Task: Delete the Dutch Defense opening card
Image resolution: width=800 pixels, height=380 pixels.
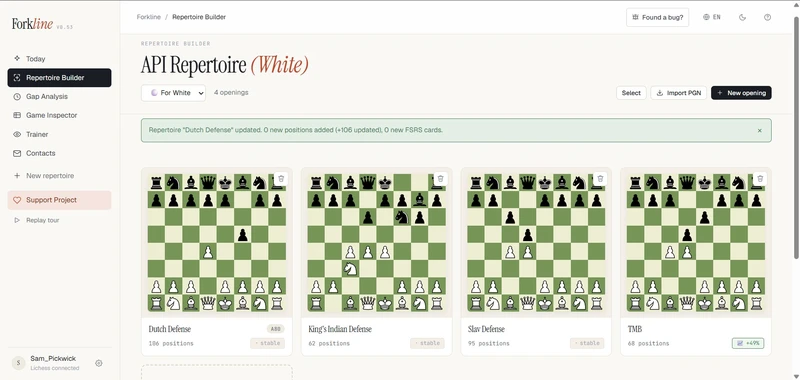Action: click(281, 179)
